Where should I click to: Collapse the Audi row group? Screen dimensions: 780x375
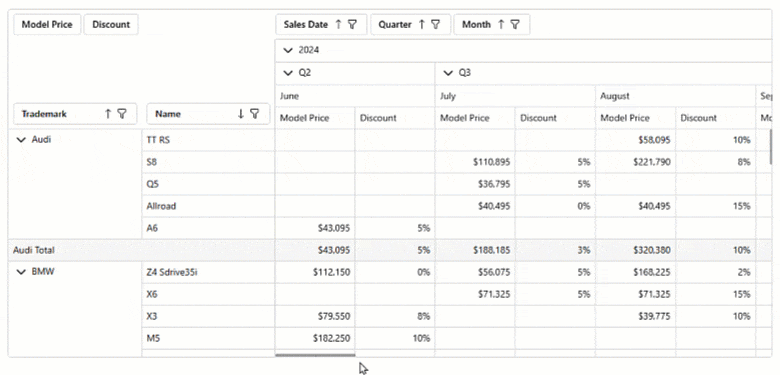click(21, 140)
